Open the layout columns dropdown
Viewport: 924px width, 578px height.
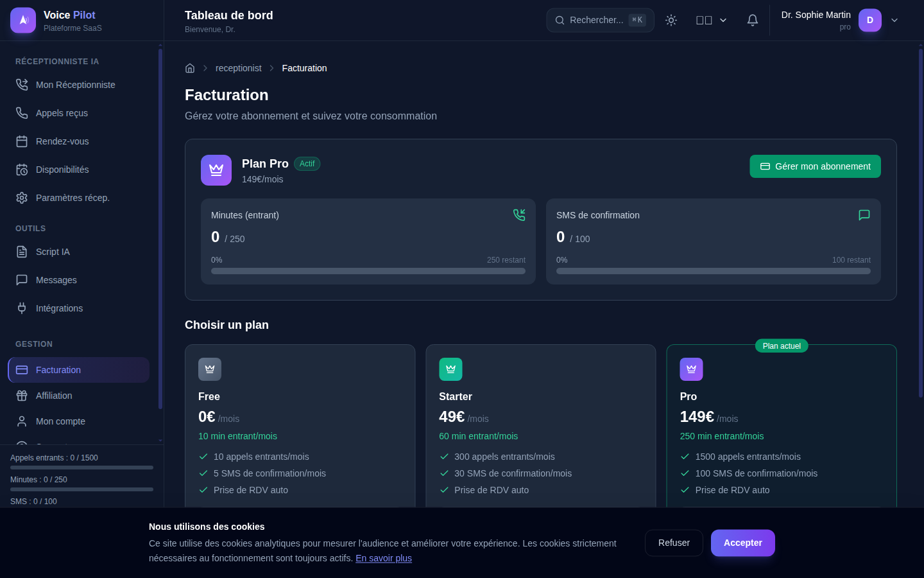coord(711,20)
